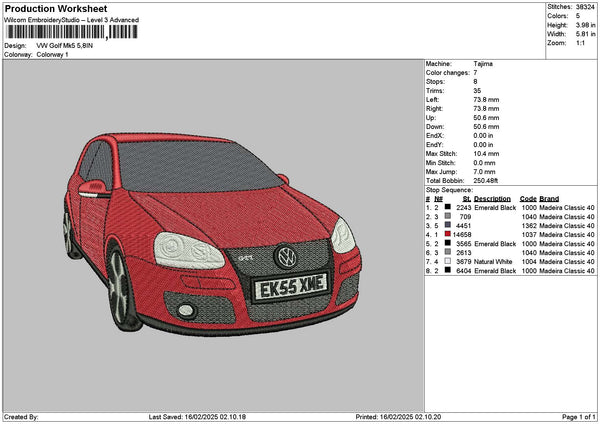Click the 'Created By:' footer label
Image resolution: width=600 pixels, height=424 pixels.
tap(21, 417)
